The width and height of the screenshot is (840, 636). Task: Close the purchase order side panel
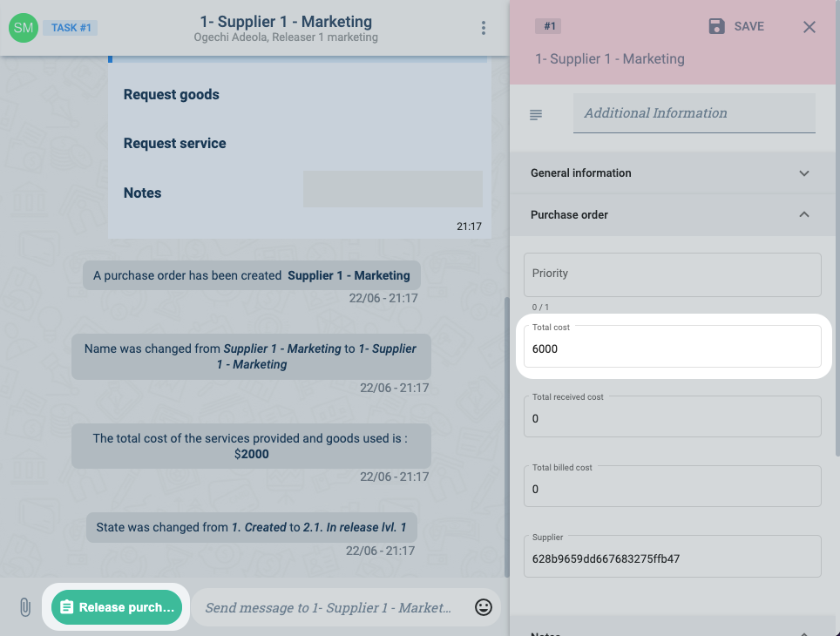pyautogui.click(x=809, y=27)
